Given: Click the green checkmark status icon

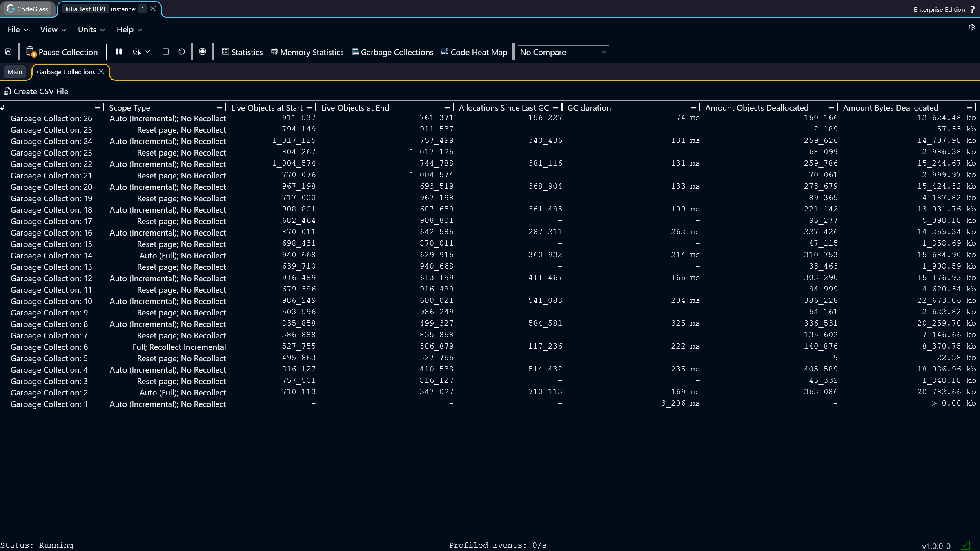Looking at the screenshot, I should (x=965, y=545).
